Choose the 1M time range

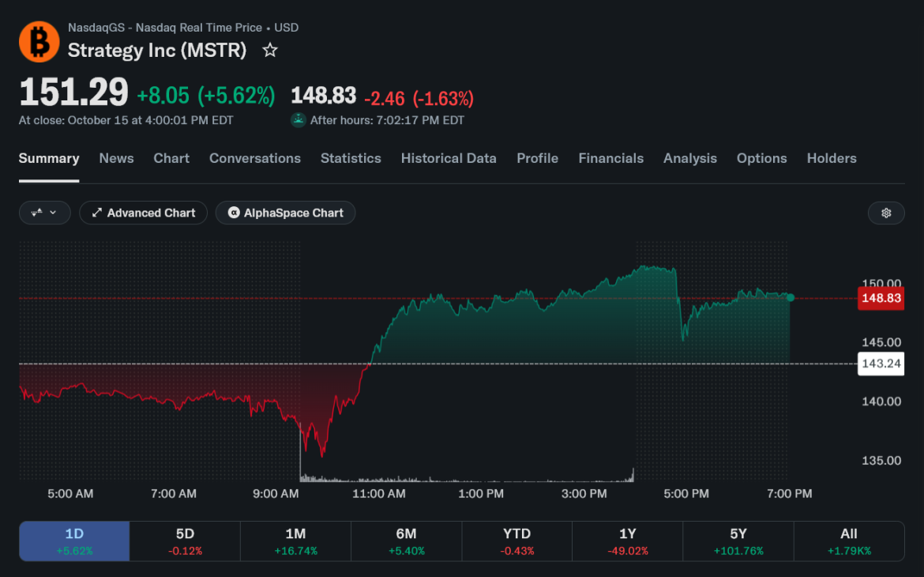tap(296, 541)
